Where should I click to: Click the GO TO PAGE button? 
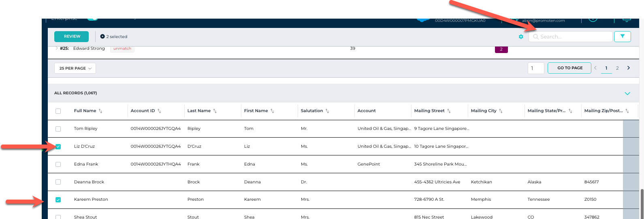[x=569, y=68]
